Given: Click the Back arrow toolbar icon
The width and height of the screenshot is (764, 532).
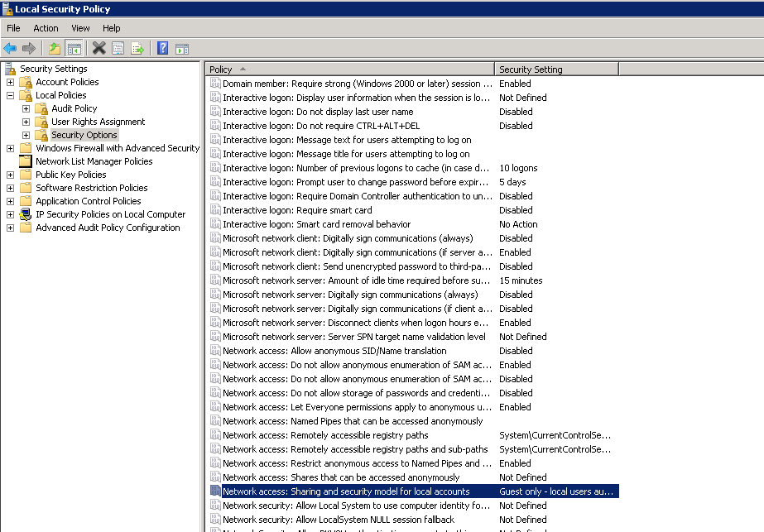Looking at the screenshot, I should tap(10, 48).
